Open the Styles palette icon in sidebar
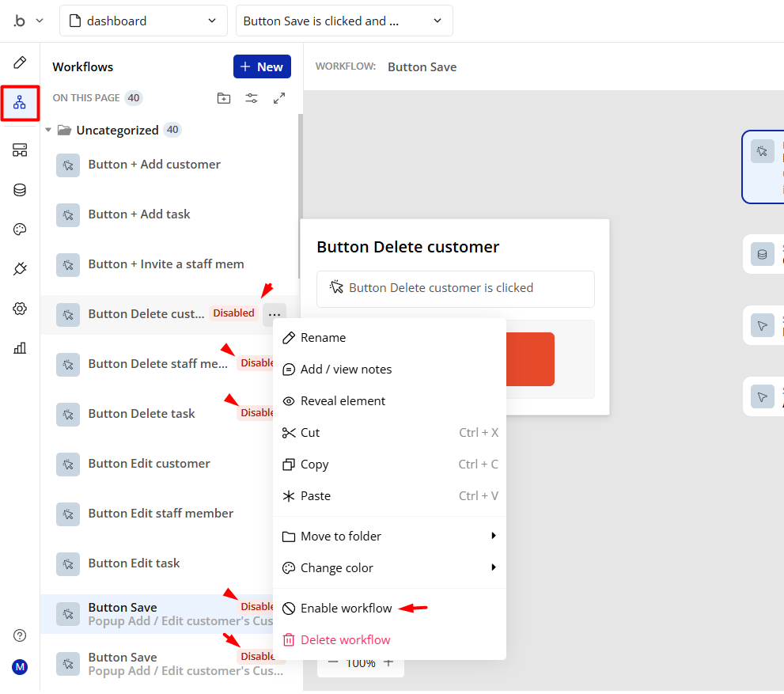The width and height of the screenshot is (784, 694). click(x=20, y=229)
